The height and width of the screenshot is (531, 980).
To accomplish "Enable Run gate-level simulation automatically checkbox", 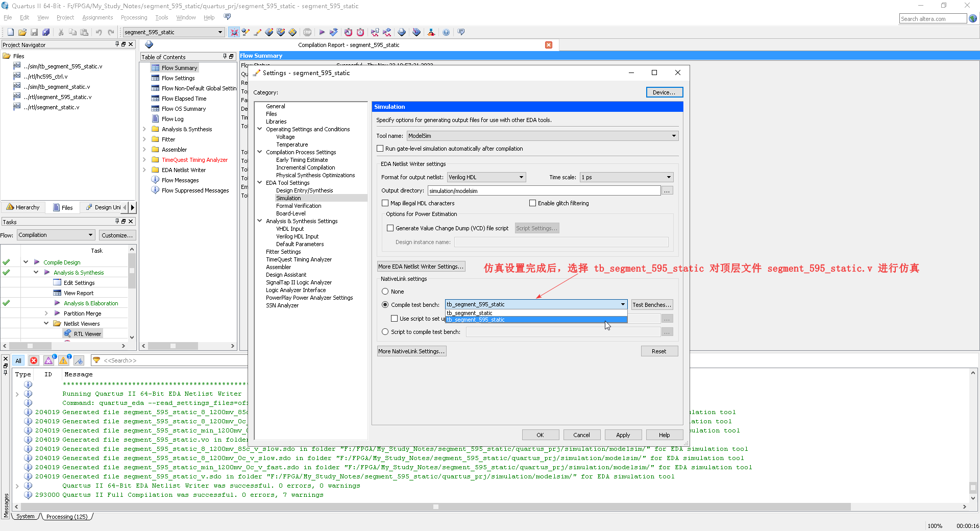I will [x=380, y=149].
